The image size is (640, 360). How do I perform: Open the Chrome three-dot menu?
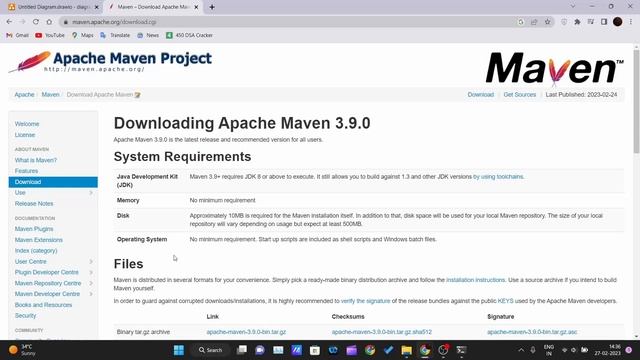pos(631,22)
